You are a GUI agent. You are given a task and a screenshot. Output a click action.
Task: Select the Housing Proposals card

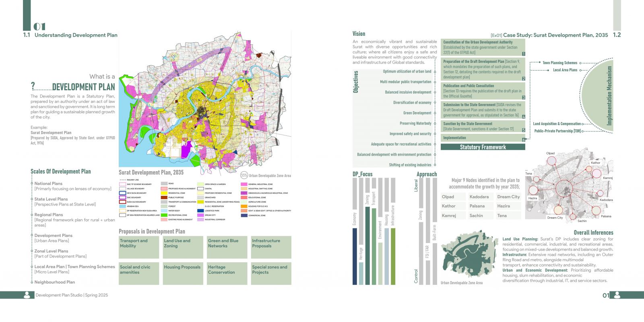coord(183,274)
